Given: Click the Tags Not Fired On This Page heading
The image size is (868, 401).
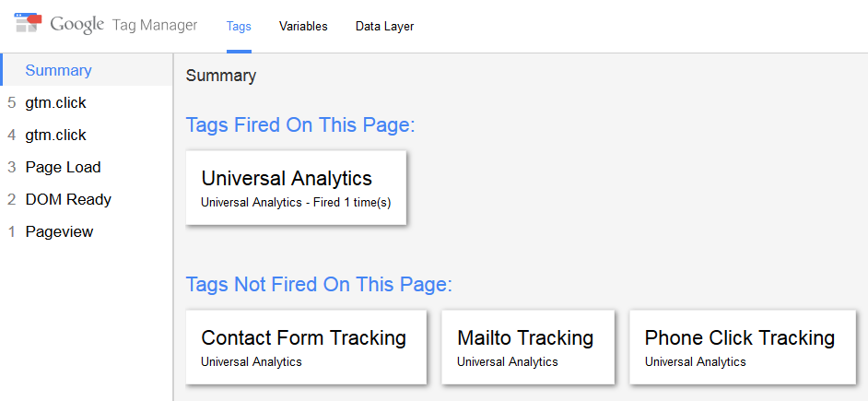Looking at the screenshot, I should (x=319, y=284).
